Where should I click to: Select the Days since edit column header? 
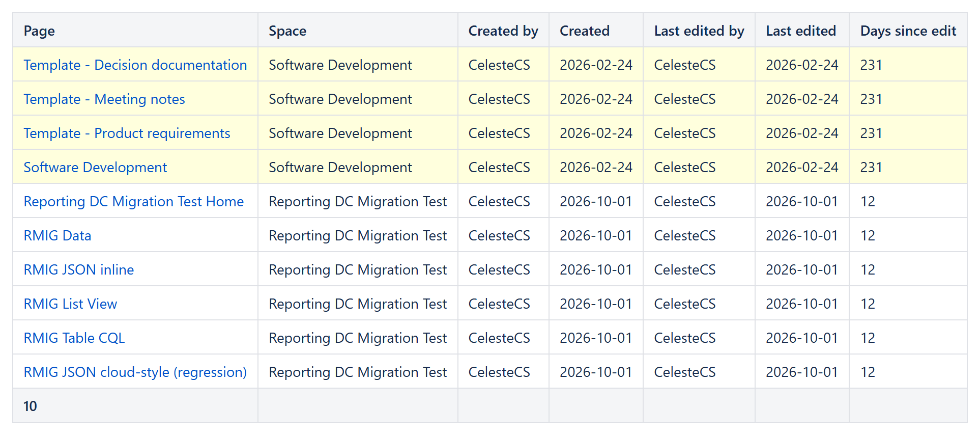(x=908, y=31)
